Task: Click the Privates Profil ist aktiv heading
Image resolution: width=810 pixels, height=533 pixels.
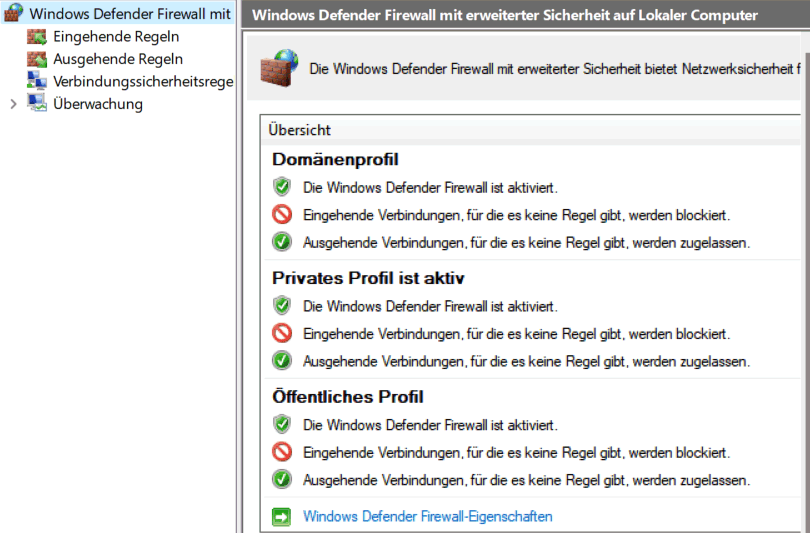Action: pos(368,278)
